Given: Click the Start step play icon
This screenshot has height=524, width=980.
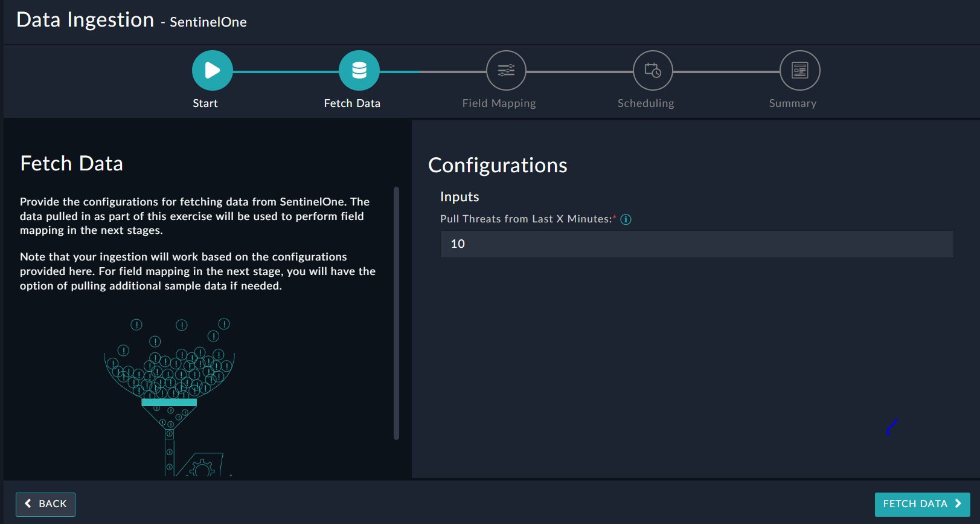Looking at the screenshot, I should [x=212, y=71].
